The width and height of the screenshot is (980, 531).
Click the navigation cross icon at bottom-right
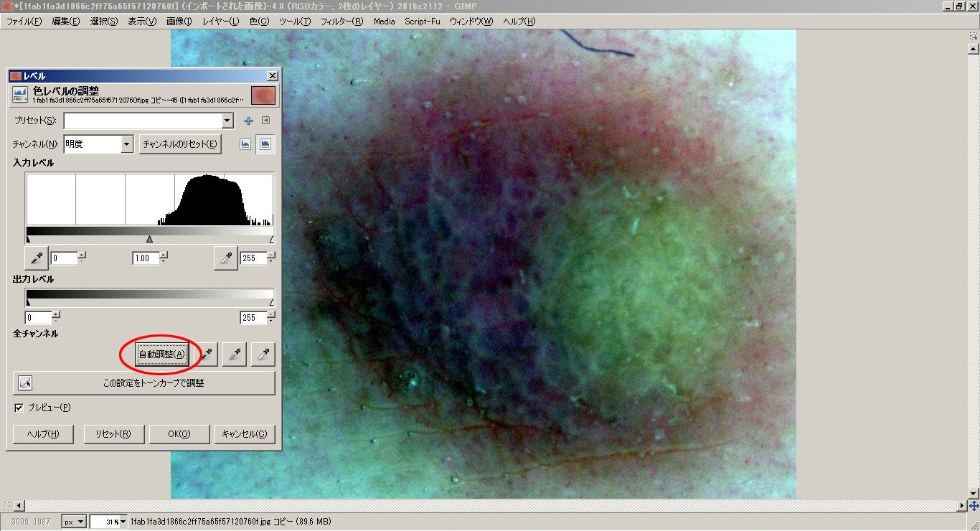(974, 506)
